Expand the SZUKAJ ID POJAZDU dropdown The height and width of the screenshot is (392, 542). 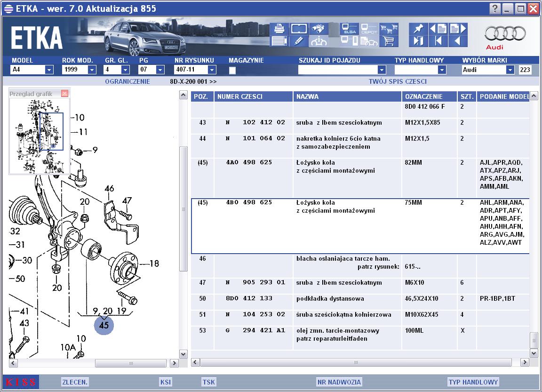pos(382,70)
